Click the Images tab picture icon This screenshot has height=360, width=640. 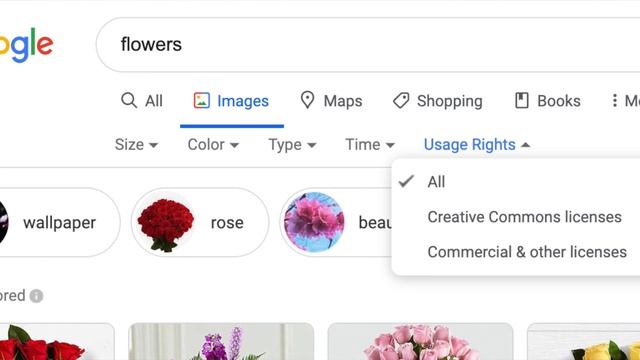click(x=202, y=100)
